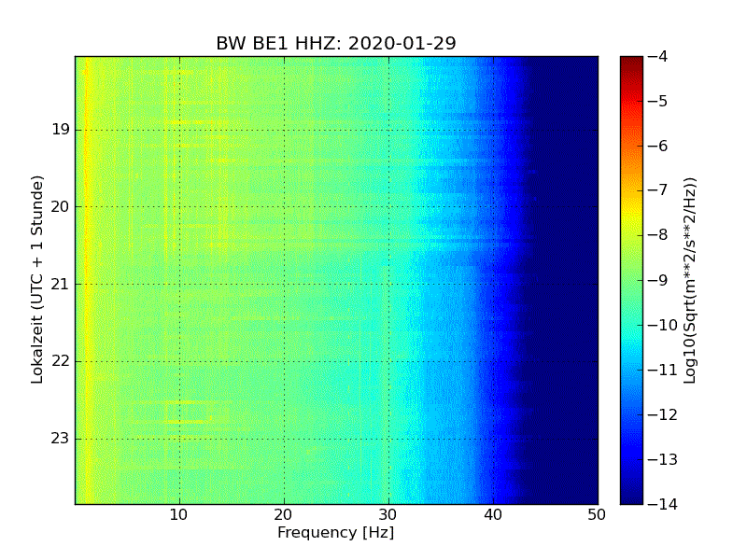Click the colorbar tick label '−14'
The image size is (747, 560).
[x=663, y=504]
